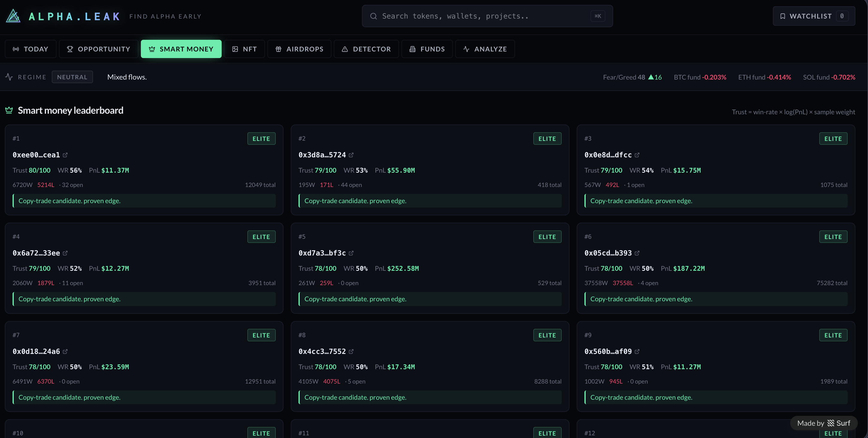868x438 pixels.
Task: Click wallet address 0x0d18…24a6
Action: pos(36,352)
